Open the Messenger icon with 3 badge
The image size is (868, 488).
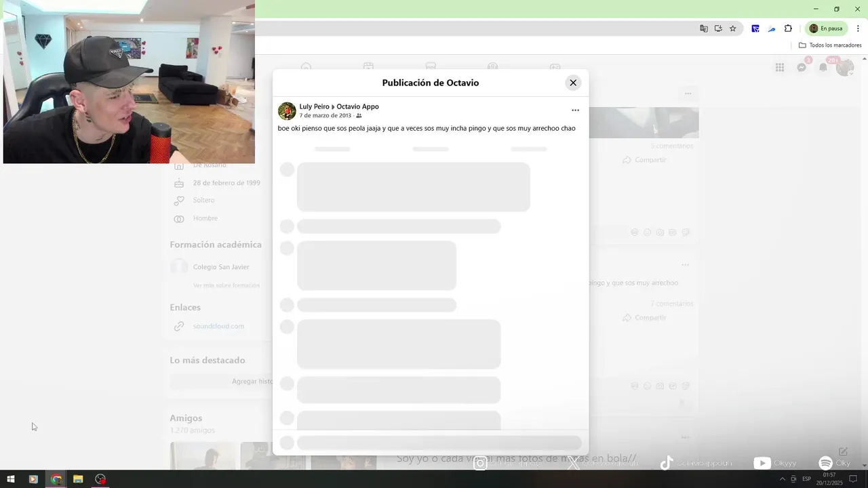click(x=802, y=67)
